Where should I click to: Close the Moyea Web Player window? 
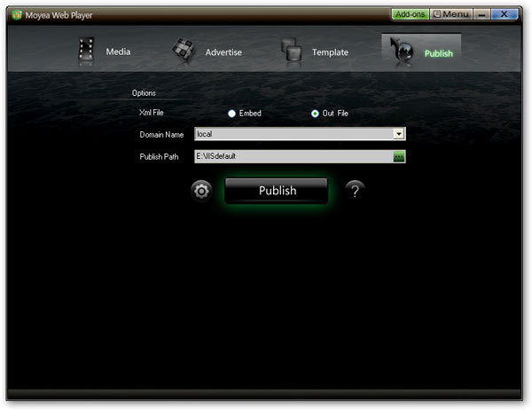(x=505, y=14)
